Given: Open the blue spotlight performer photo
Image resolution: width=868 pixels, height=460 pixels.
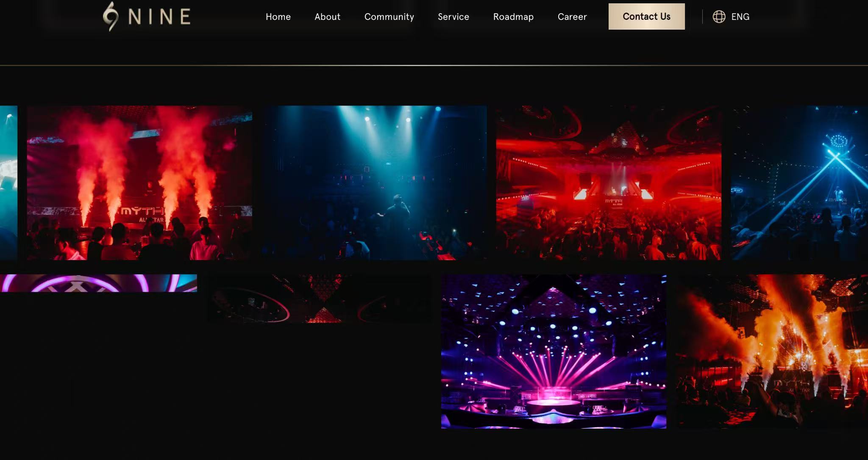Looking at the screenshot, I should click(374, 183).
